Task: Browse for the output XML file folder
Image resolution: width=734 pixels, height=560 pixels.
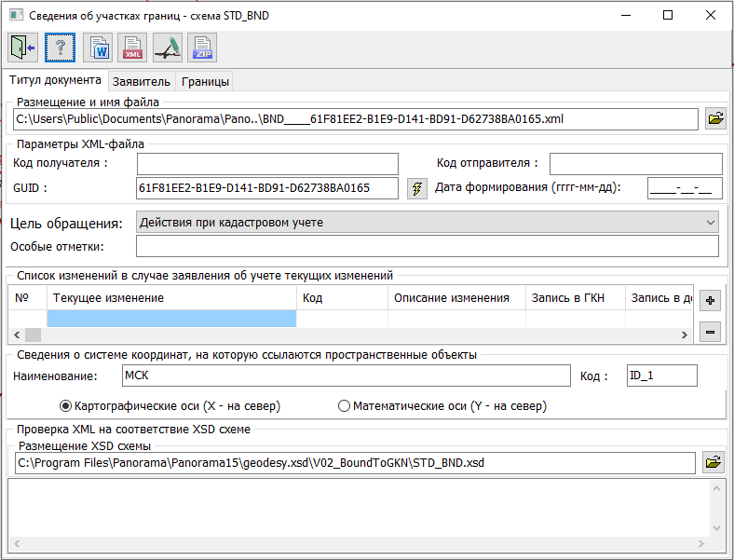Action: point(714,119)
